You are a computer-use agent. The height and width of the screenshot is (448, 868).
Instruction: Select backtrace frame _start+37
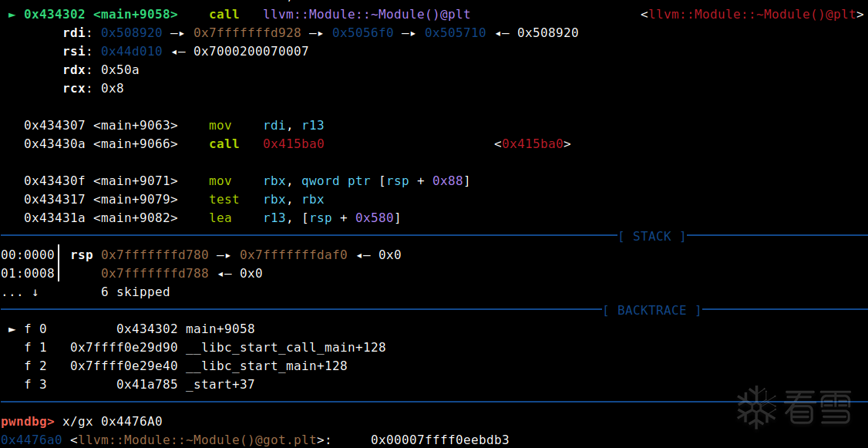tap(220, 384)
